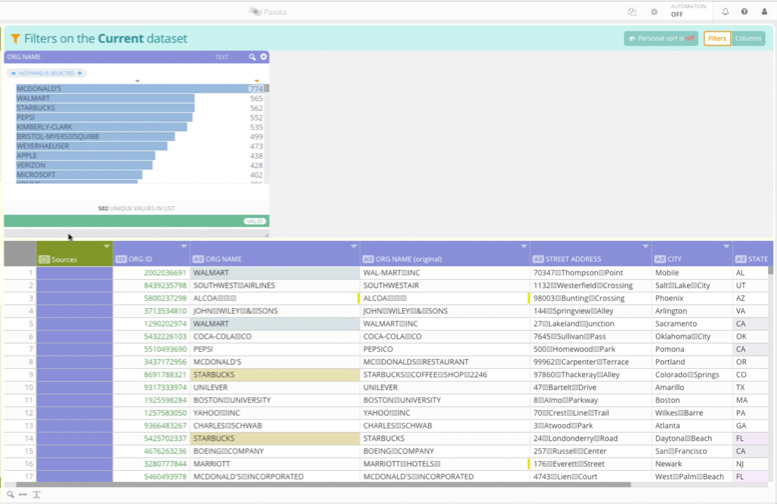Toggle the VALID indicator pill

tap(255, 221)
